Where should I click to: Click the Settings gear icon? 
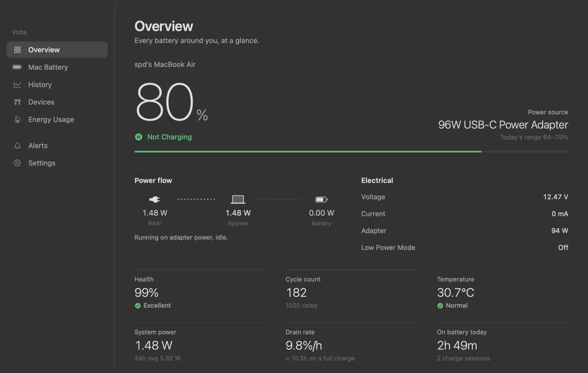[17, 163]
